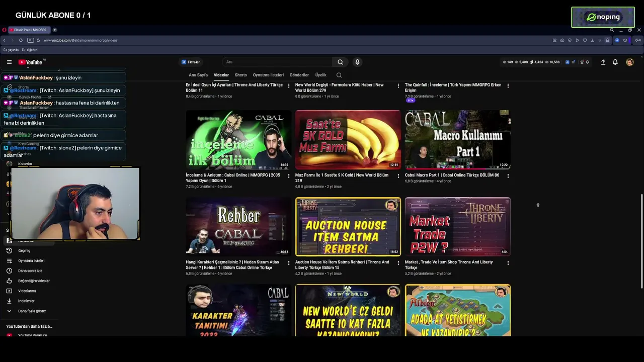Viewport: 644px width, 362px height.
Task: Open YouTube notifications bell
Action: point(615,62)
